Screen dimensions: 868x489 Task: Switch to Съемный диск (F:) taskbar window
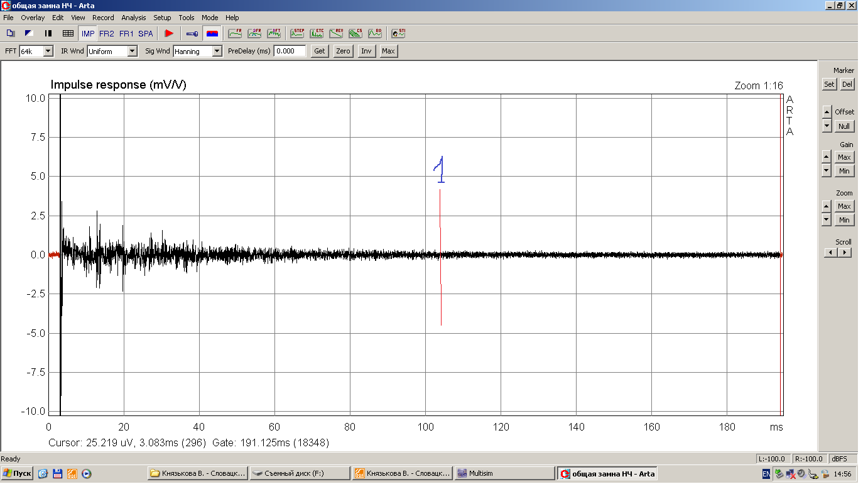pos(300,473)
